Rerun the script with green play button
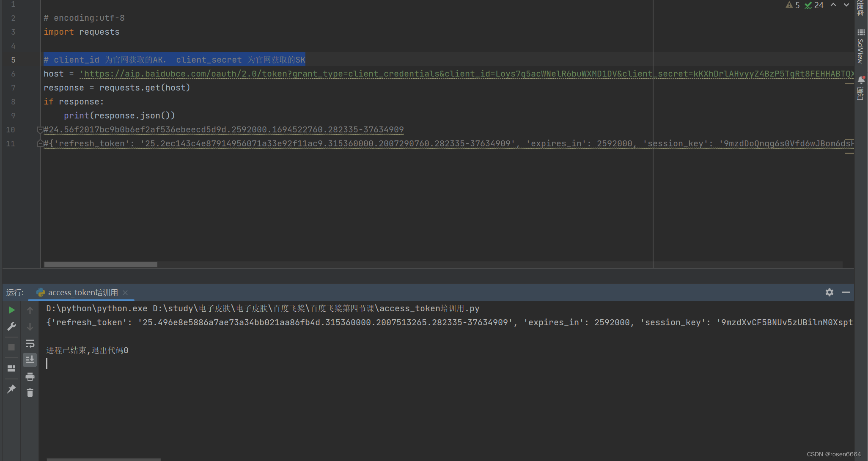The width and height of the screenshot is (868, 461). pyautogui.click(x=11, y=310)
